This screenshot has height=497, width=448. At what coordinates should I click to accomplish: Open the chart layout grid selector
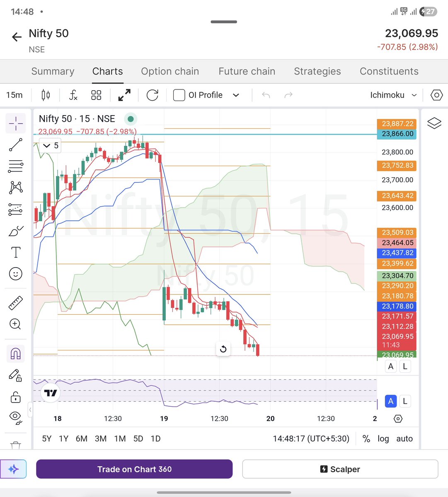96,95
